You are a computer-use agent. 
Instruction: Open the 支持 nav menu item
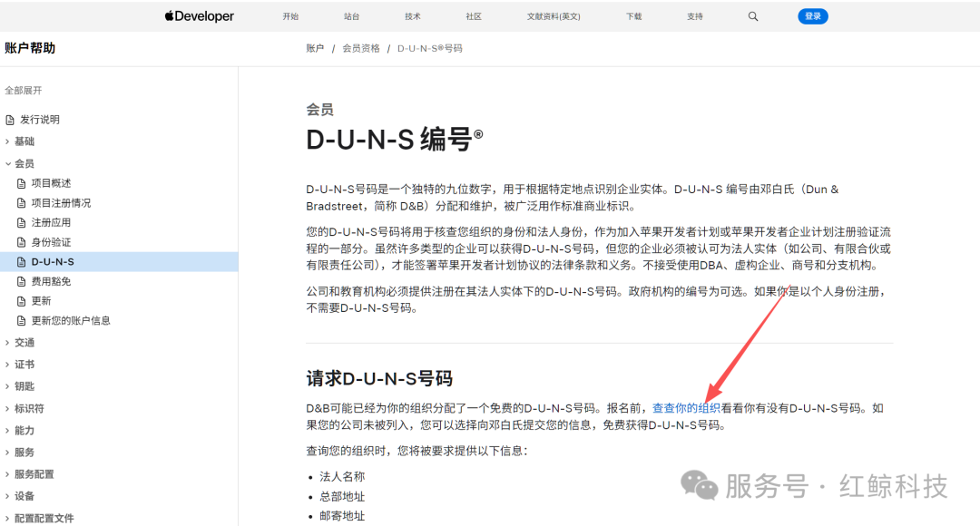695,17
